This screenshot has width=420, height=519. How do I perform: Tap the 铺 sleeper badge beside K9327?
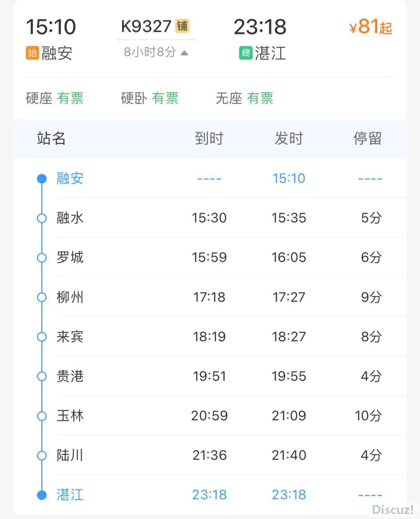pos(182,26)
